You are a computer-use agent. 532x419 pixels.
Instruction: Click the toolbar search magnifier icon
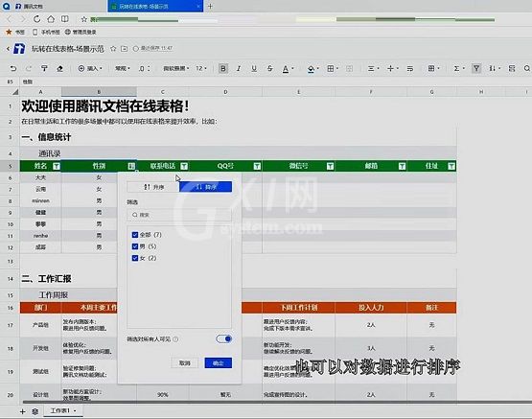(x=527, y=68)
